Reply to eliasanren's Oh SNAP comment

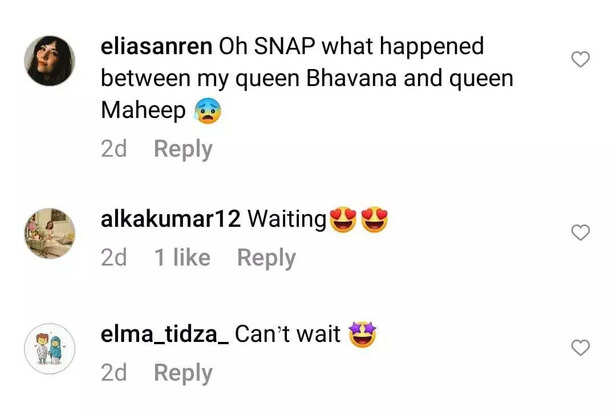(183, 149)
